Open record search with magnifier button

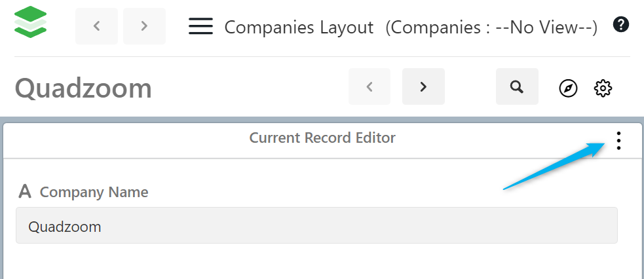pyautogui.click(x=517, y=86)
